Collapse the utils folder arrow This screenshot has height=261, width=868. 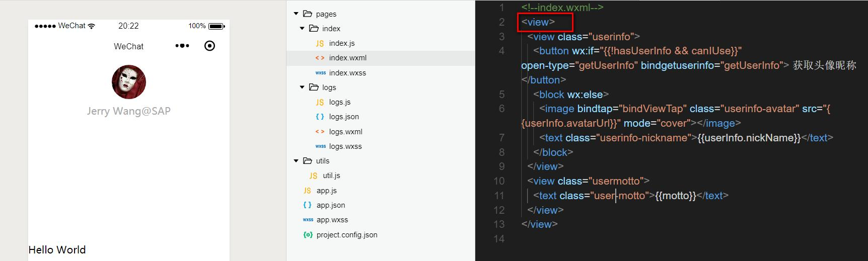click(x=296, y=161)
